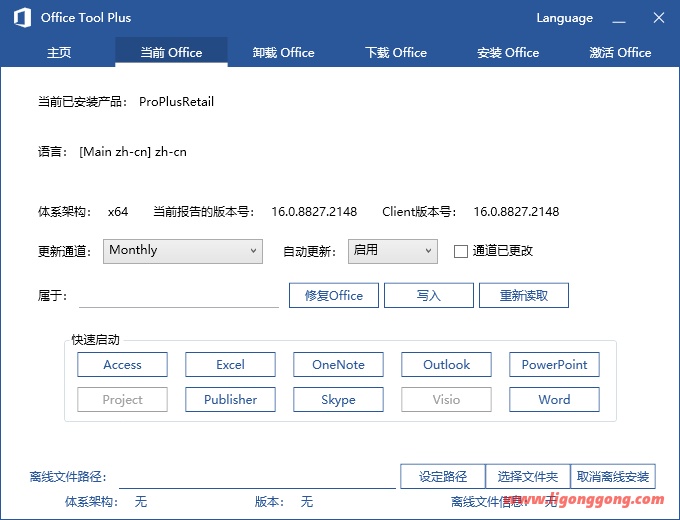The image size is (680, 520).
Task: Open the 激活 Office tab
Action: point(620,52)
